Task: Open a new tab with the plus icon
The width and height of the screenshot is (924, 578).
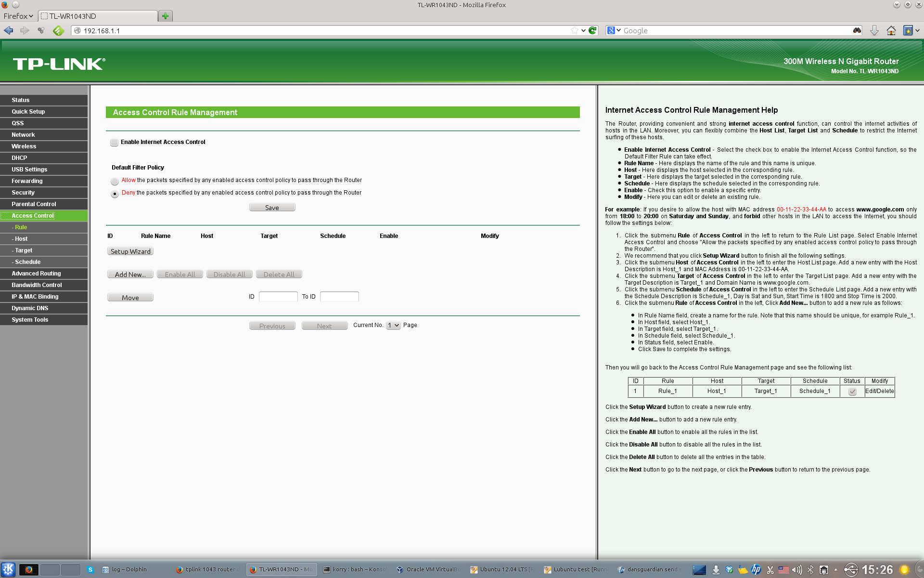Action: pyautogui.click(x=166, y=16)
